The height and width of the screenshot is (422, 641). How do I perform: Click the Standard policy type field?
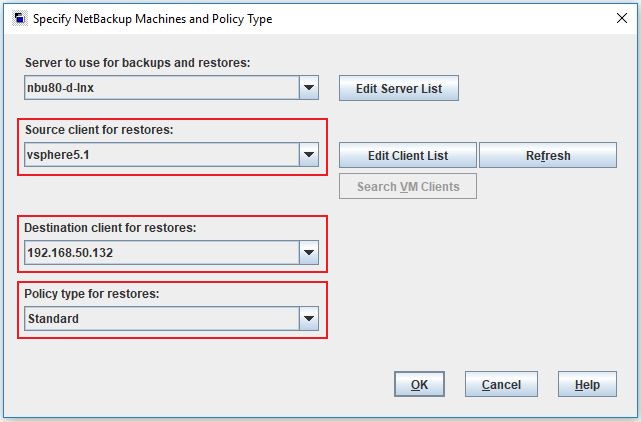162,319
